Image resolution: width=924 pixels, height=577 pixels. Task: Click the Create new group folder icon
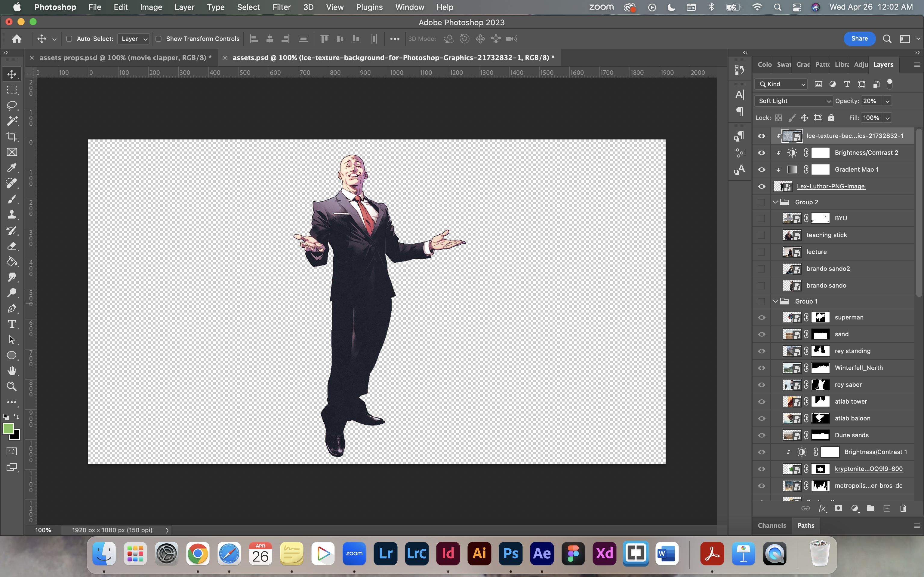(870, 508)
